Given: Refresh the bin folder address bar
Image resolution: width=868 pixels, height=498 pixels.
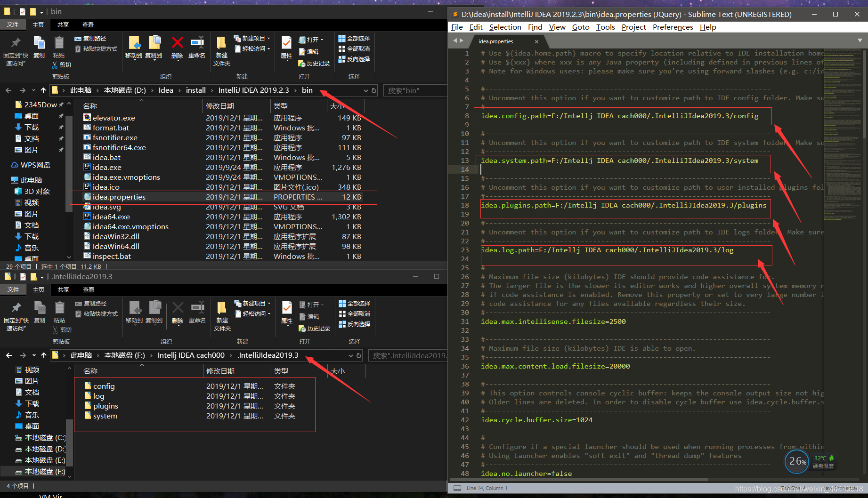Looking at the screenshot, I should pyautogui.click(x=374, y=90).
